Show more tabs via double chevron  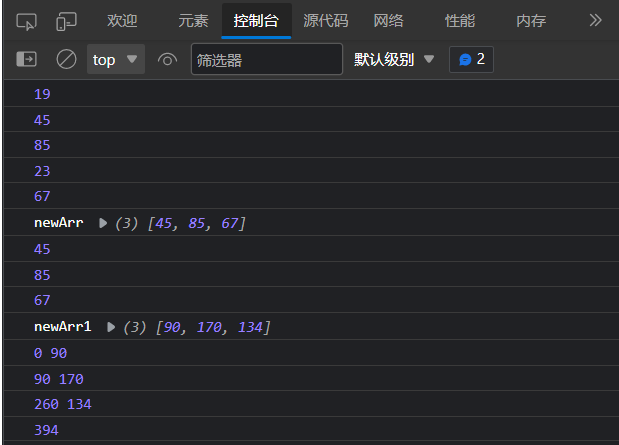click(x=596, y=20)
